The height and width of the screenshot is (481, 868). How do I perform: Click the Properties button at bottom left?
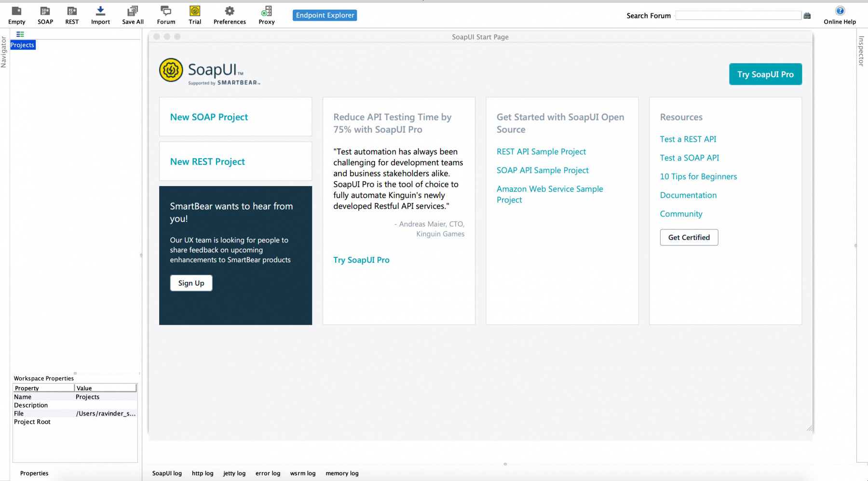[34, 473]
